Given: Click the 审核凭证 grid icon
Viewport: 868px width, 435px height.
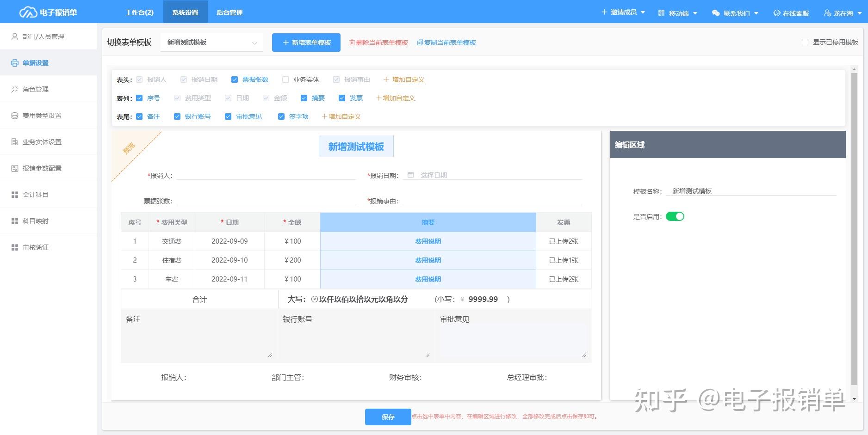Looking at the screenshot, I should (x=15, y=247).
